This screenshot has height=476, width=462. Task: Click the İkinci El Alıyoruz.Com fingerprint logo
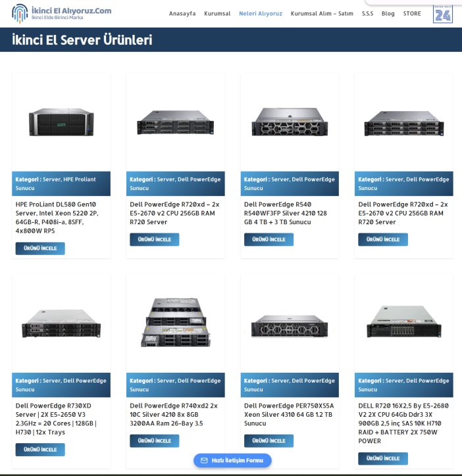pyautogui.click(x=20, y=13)
